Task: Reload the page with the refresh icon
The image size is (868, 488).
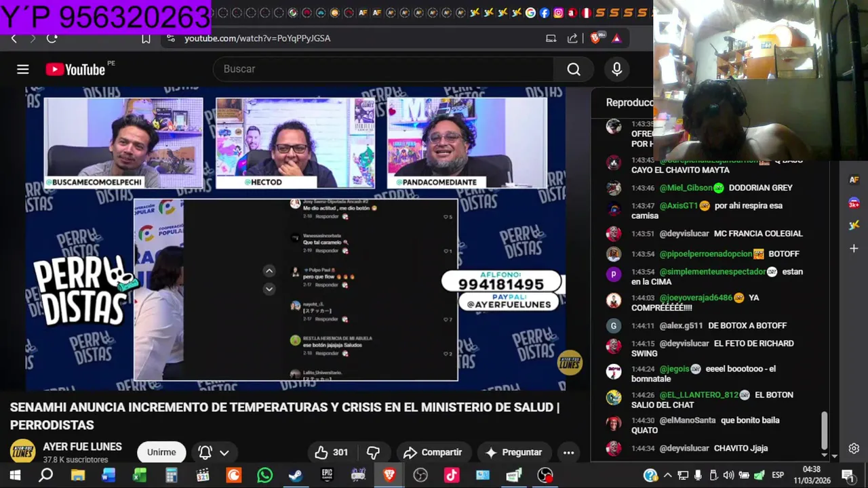Action: tap(52, 39)
